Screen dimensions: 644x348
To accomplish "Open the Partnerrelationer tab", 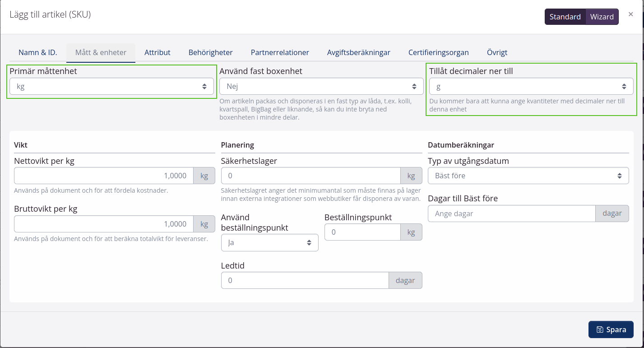I will pyautogui.click(x=280, y=52).
